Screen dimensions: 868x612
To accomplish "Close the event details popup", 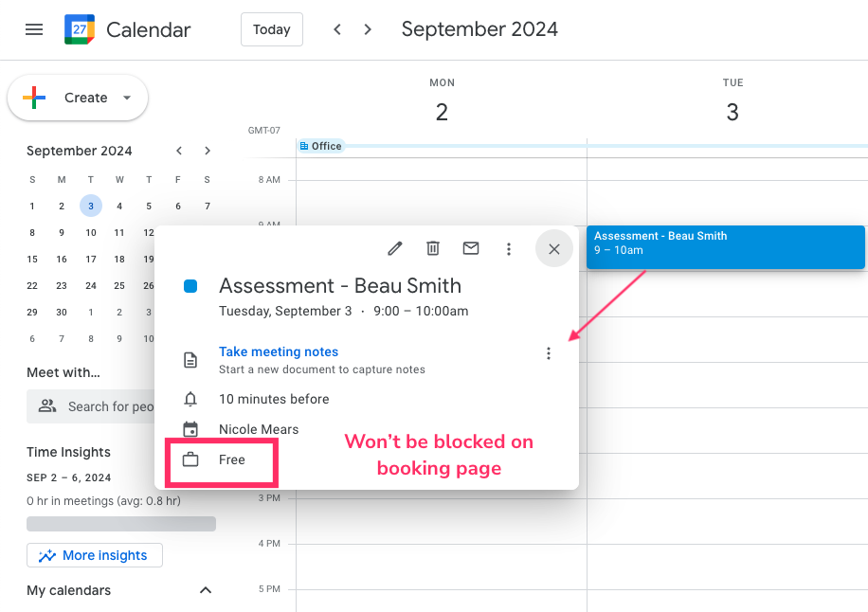I will tap(554, 248).
